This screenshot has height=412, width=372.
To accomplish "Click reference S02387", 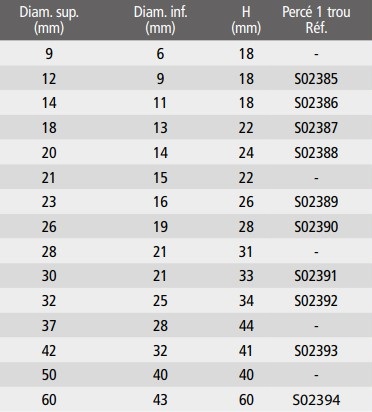I will point(316,128).
